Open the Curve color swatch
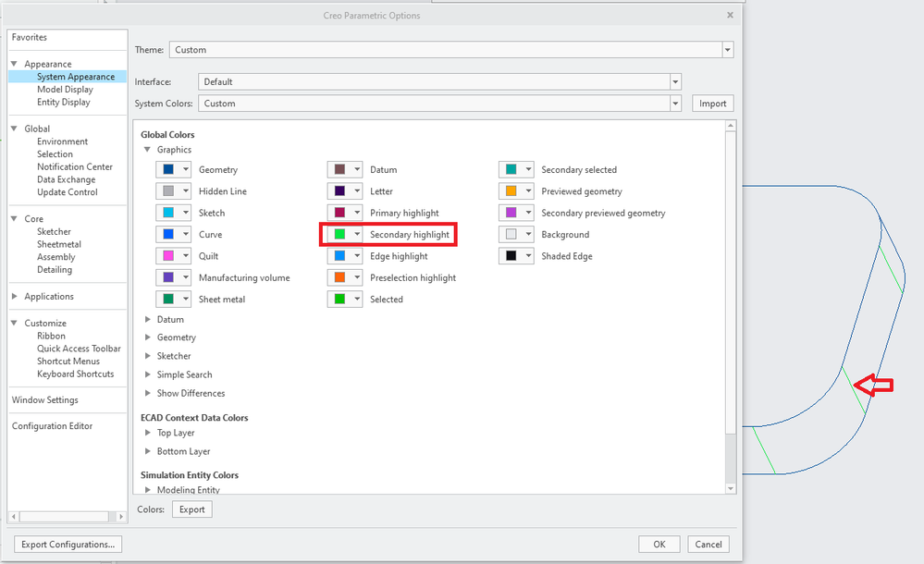Viewport: 924px width, 564px height. point(173,235)
